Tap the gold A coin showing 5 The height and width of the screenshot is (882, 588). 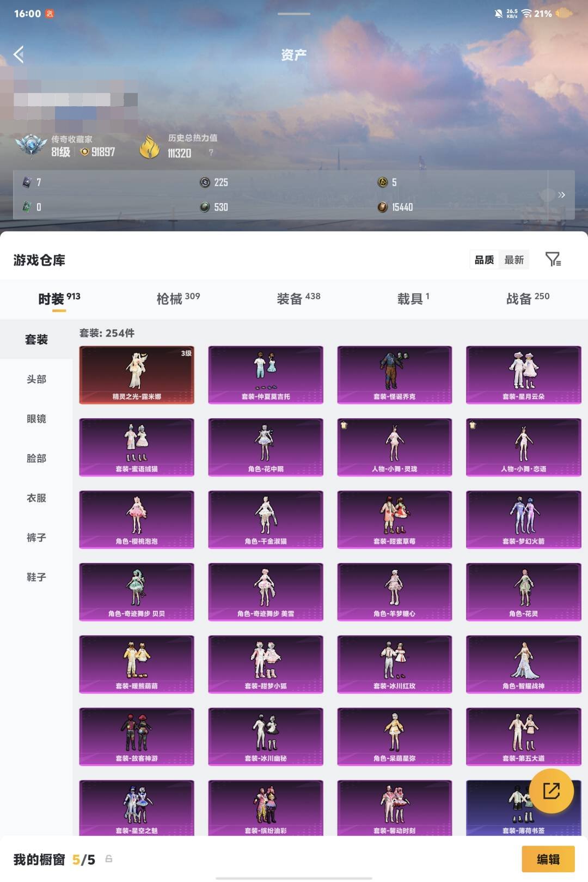(x=383, y=182)
